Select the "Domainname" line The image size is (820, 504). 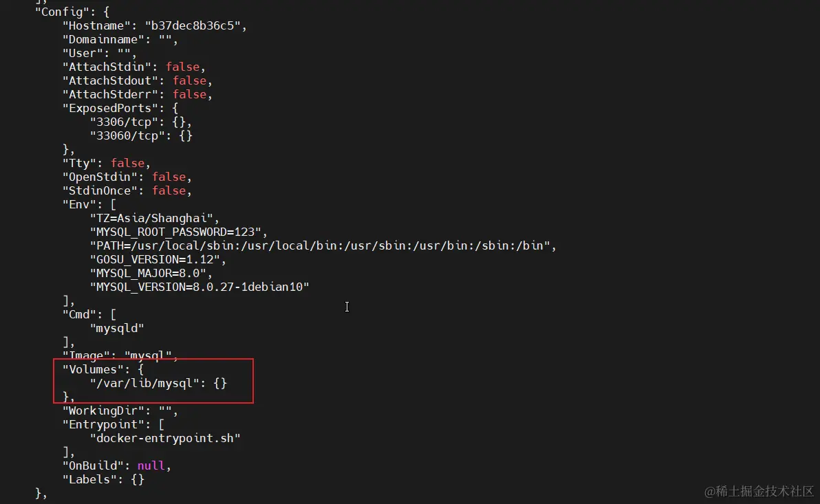pos(120,40)
